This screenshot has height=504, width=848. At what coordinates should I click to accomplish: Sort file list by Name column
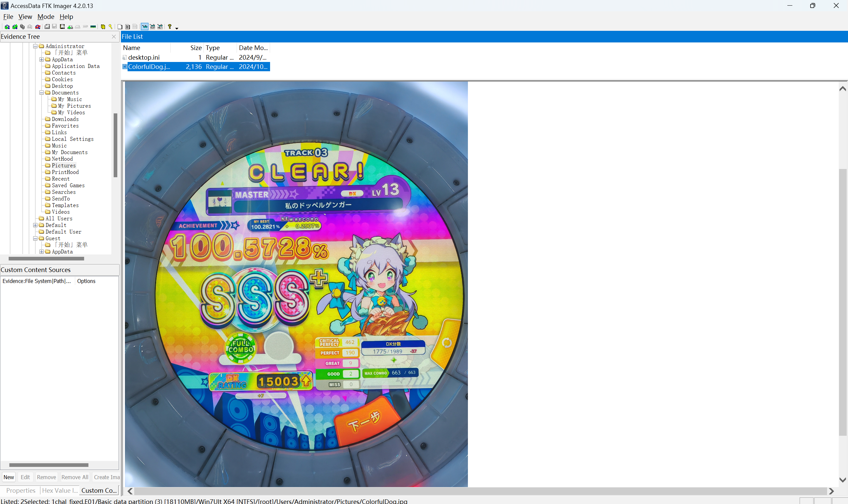(x=146, y=48)
